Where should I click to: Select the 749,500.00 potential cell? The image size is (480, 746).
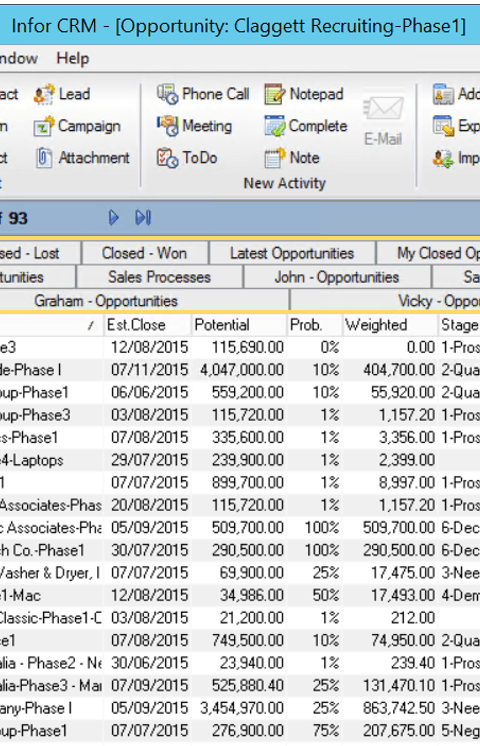click(x=239, y=641)
